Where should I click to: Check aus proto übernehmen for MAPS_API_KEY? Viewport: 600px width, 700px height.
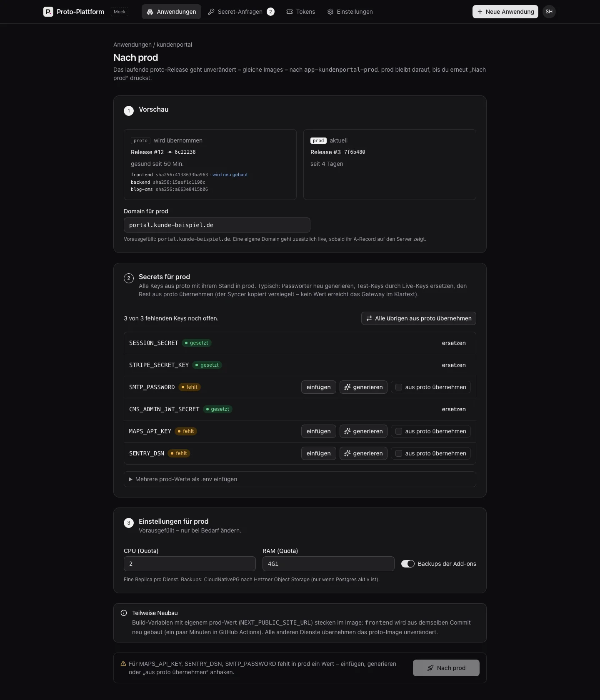(x=399, y=431)
